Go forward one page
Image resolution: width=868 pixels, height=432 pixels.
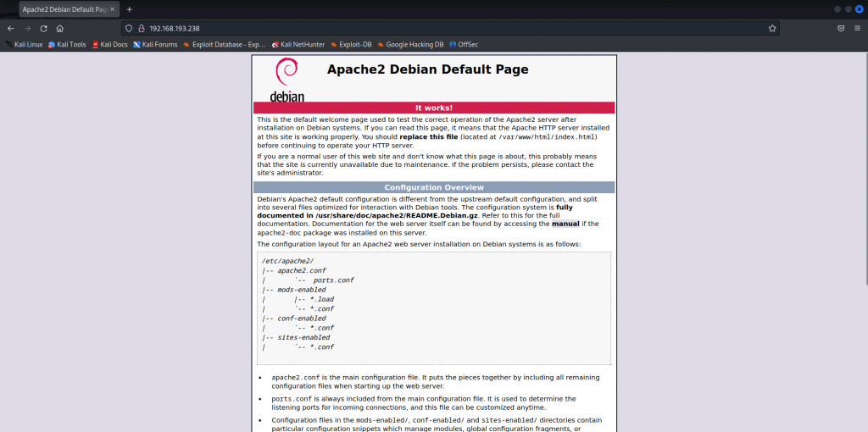[27, 28]
